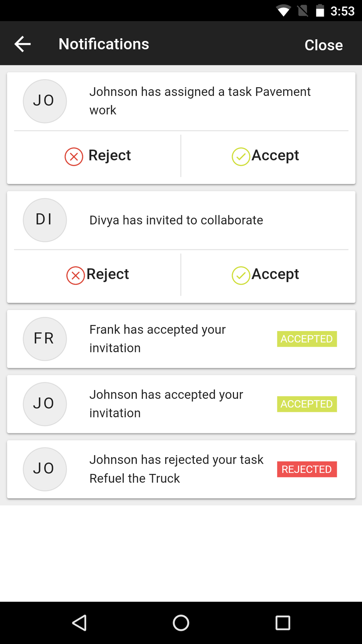Viewport: 362px width, 644px height.
Task: Tap the Android back navigation triangle
Action: [79, 623]
